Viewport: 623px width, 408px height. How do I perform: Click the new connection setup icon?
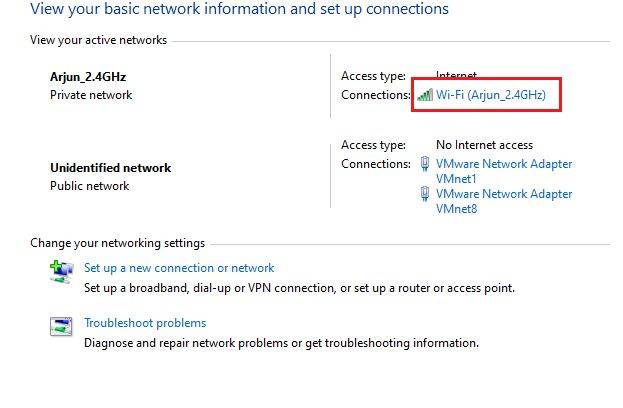(x=62, y=270)
